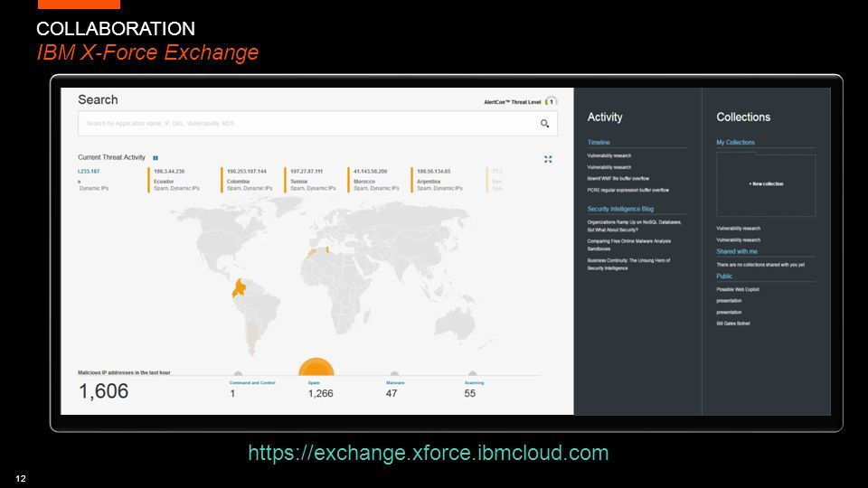Screen dimensions: 868x488
Task: Open the 'Possible Web Exploit' collection
Action: coord(738,289)
